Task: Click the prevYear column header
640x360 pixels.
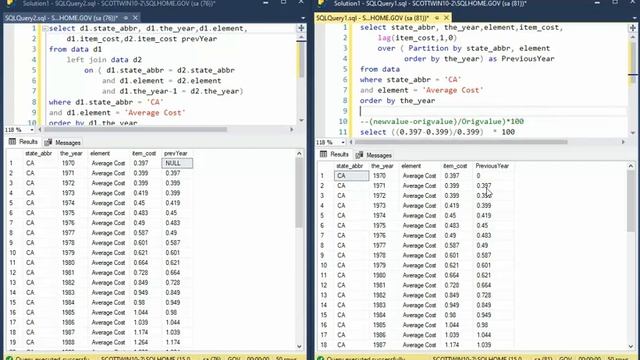Action: 177,153
